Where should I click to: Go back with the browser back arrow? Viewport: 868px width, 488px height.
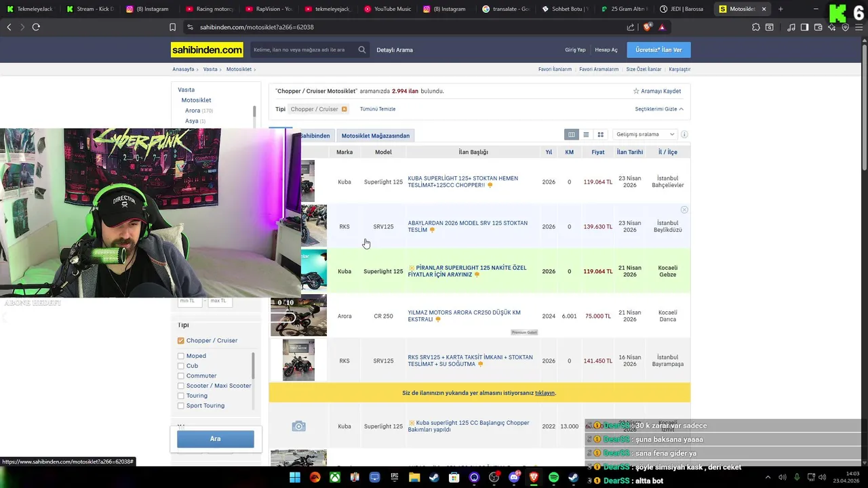9,27
